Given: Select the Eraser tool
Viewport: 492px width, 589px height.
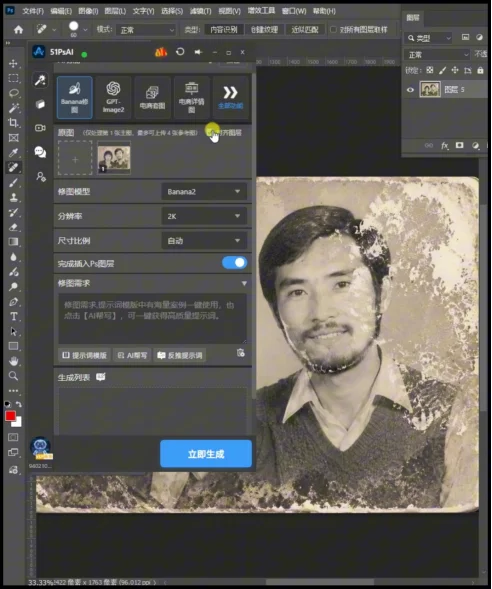Looking at the screenshot, I should coord(13,227).
